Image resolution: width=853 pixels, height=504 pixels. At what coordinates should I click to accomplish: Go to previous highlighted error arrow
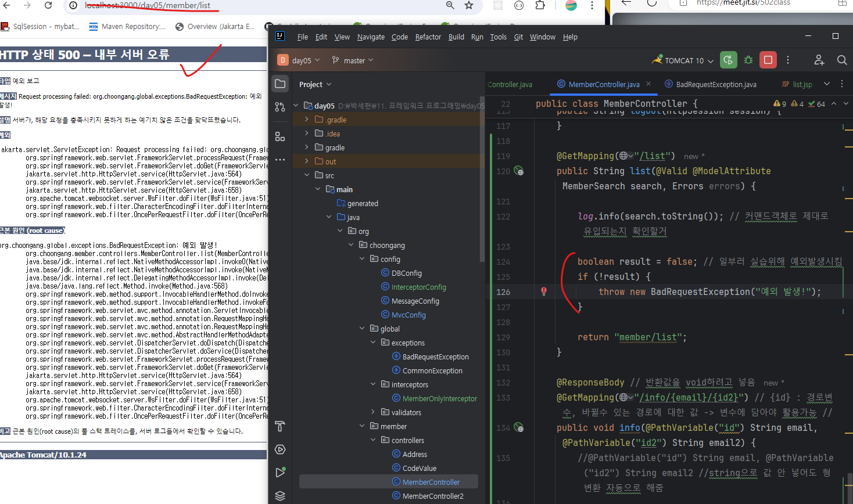click(834, 104)
